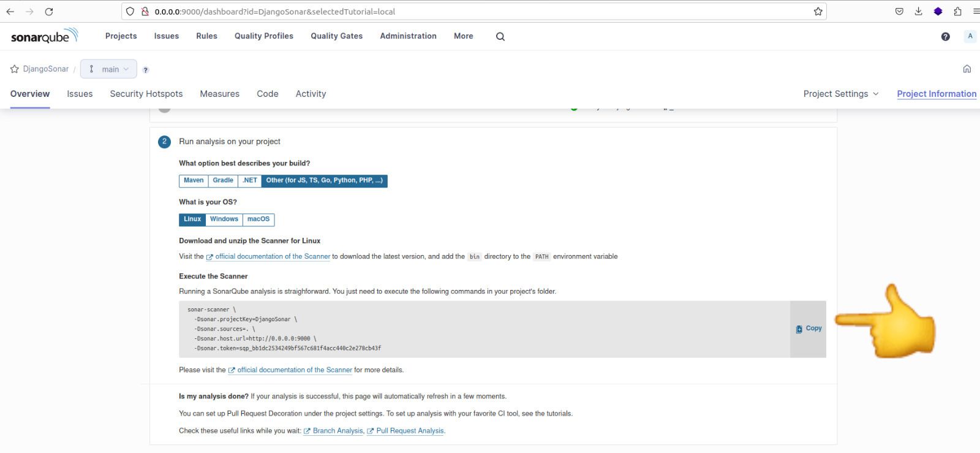The width and height of the screenshot is (980, 453).
Task: Open the help question mark icon
Action: 945,36
